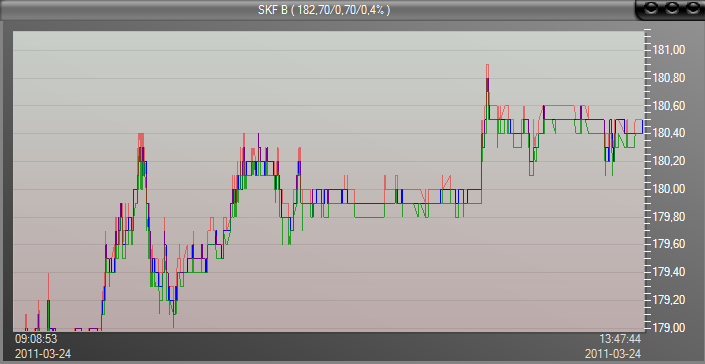Viewport: 705px width, 364px height.
Task: Click the SKF B title bar text
Action: pos(324,10)
